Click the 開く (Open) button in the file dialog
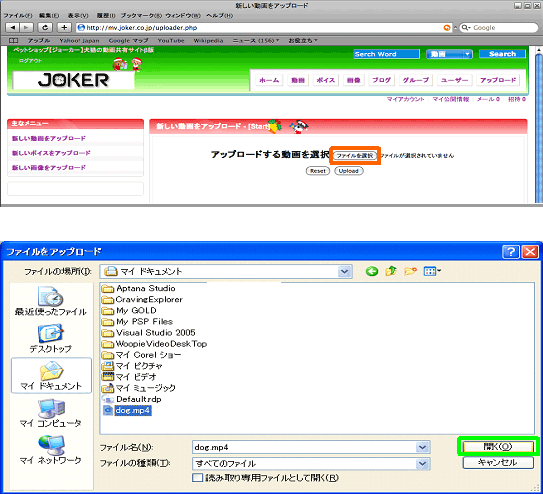Viewport: 543px width, 494px height. click(498, 447)
